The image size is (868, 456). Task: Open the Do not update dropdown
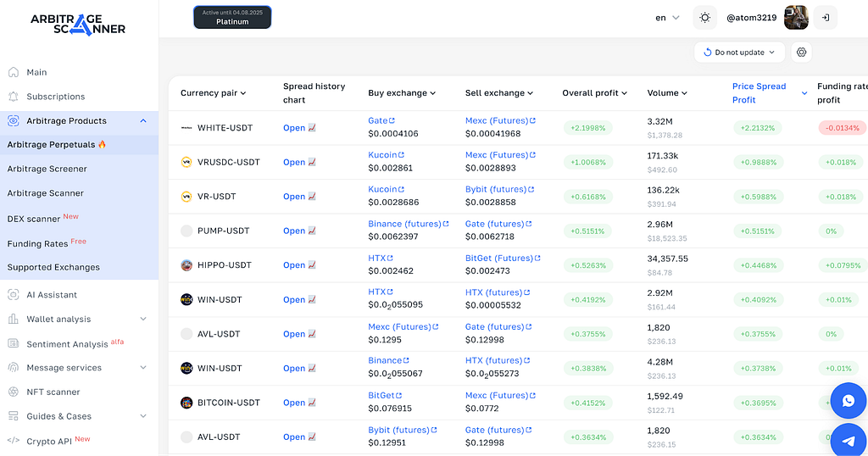coord(739,52)
